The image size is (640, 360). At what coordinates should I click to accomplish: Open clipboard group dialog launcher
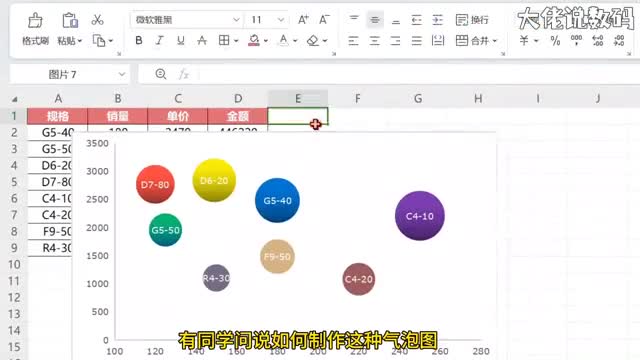[119, 54]
